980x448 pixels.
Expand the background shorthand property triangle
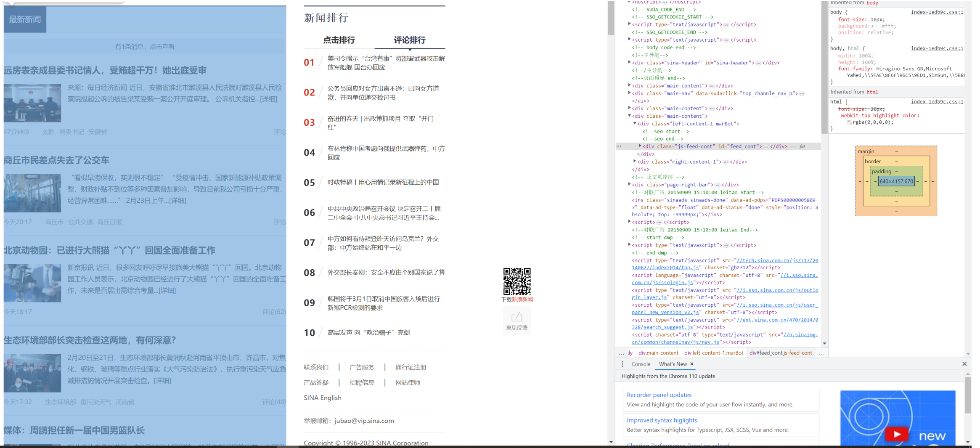[x=873, y=26]
